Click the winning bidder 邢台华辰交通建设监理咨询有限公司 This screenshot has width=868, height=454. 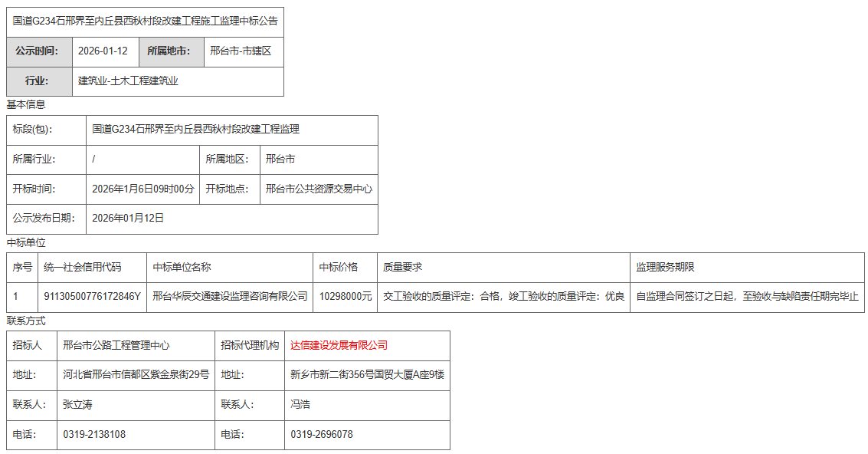pos(230,296)
